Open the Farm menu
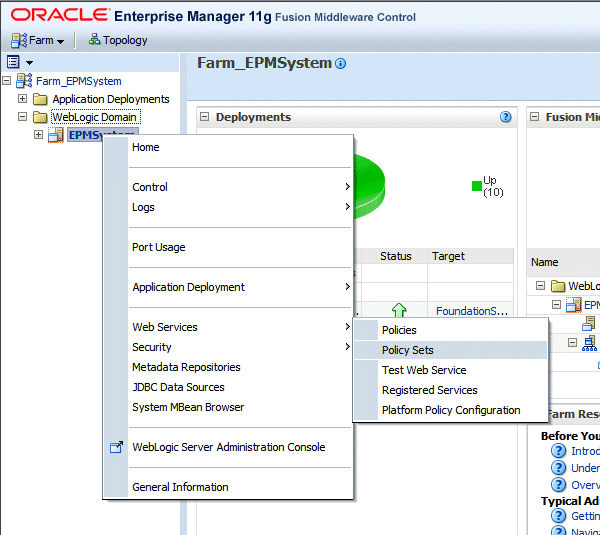Viewport: 600px width, 535px height. click(38, 40)
